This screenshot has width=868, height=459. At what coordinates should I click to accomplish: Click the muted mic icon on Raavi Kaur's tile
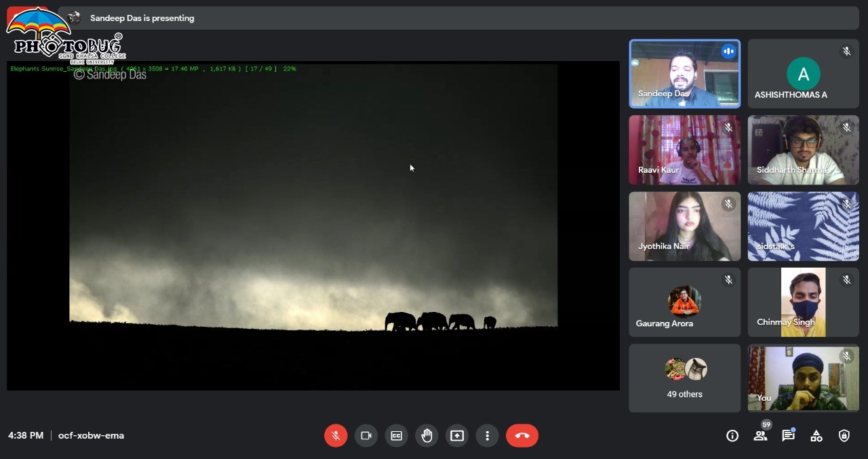(728, 127)
